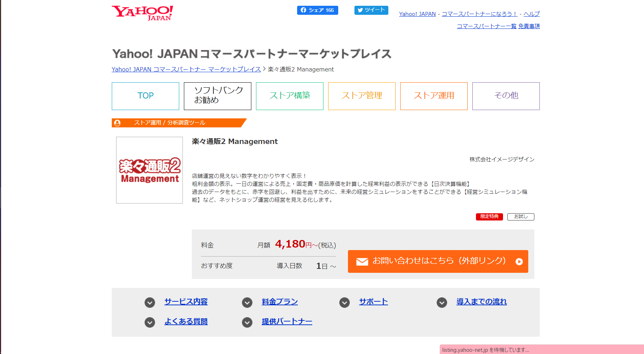Click the down-arrow icon beside サポート

click(344, 302)
